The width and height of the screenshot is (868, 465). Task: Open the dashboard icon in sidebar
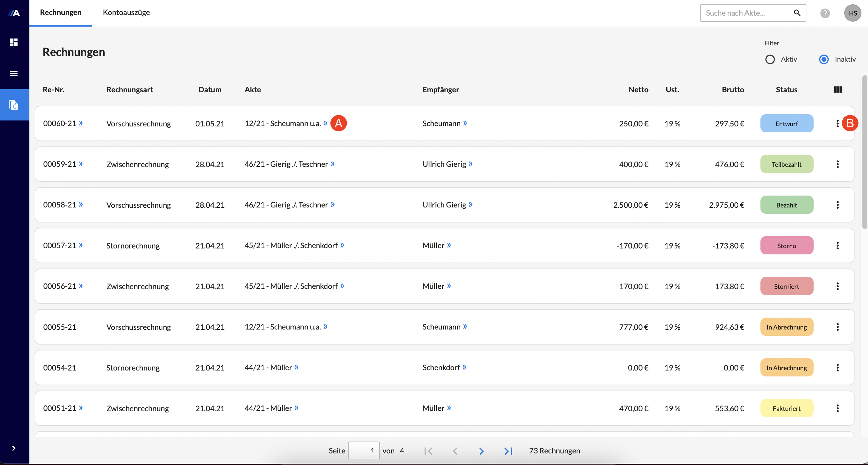(x=14, y=42)
